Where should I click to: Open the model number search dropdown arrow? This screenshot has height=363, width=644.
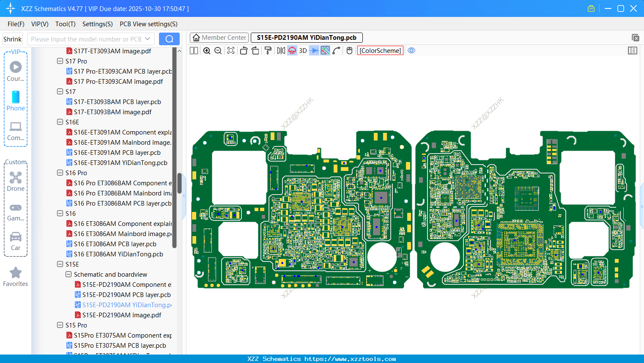pyautogui.click(x=148, y=39)
